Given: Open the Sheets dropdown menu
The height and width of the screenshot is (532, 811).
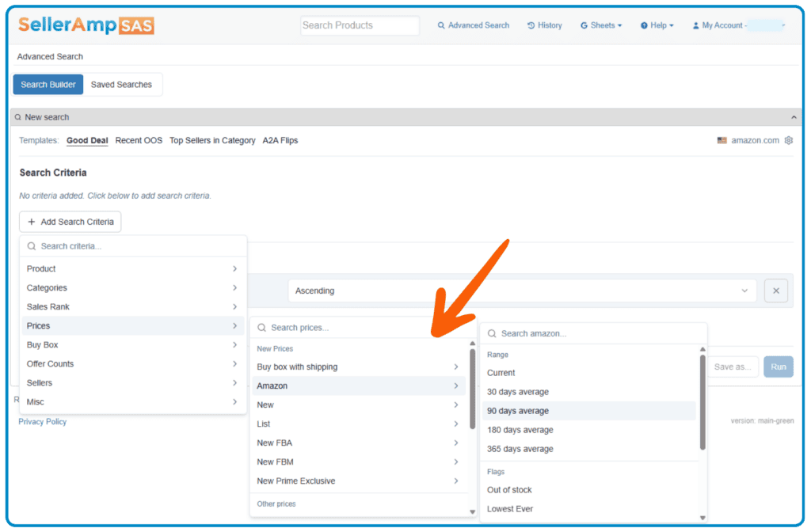Looking at the screenshot, I should point(601,25).
